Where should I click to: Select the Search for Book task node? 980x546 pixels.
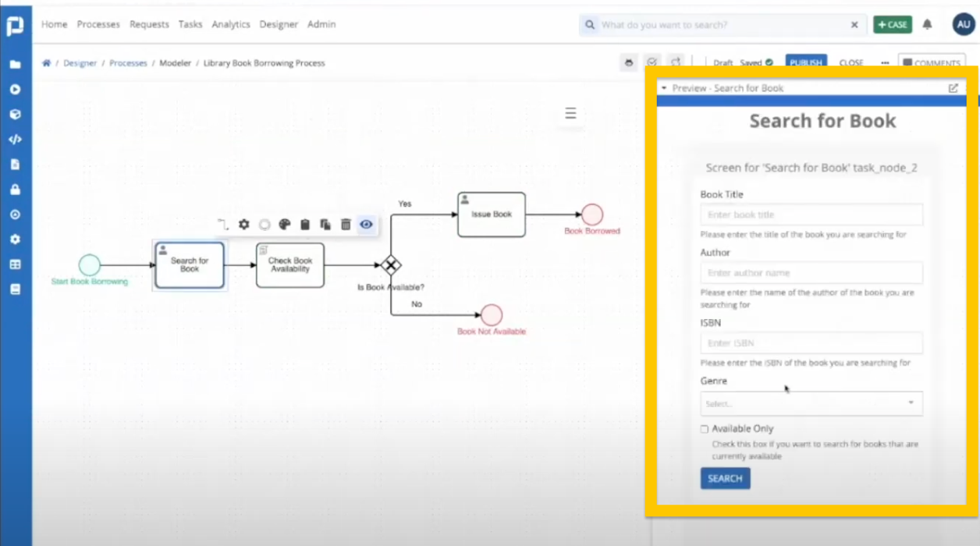tap(190, 265)
